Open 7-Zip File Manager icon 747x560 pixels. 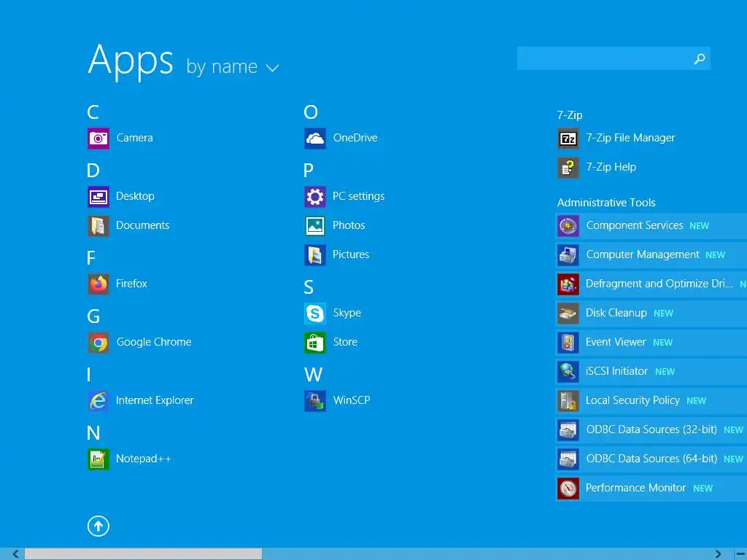568,139
